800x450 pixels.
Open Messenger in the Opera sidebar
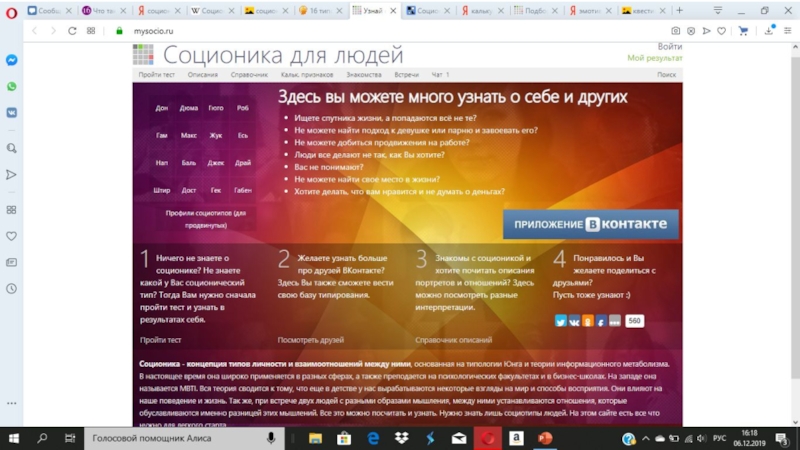(11, 60)
